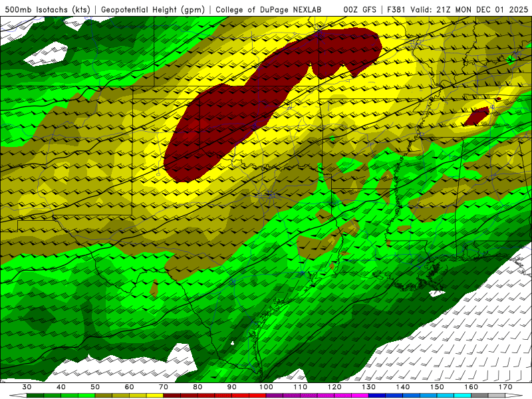This screenshot has width=532, height=399.
Task: Click the 'F381' forecast hour text
Action: point(397,10)
